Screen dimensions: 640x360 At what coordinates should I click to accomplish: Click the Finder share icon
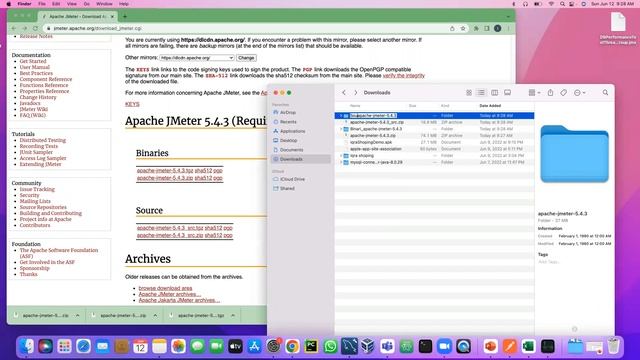click(x=550, y=93)
